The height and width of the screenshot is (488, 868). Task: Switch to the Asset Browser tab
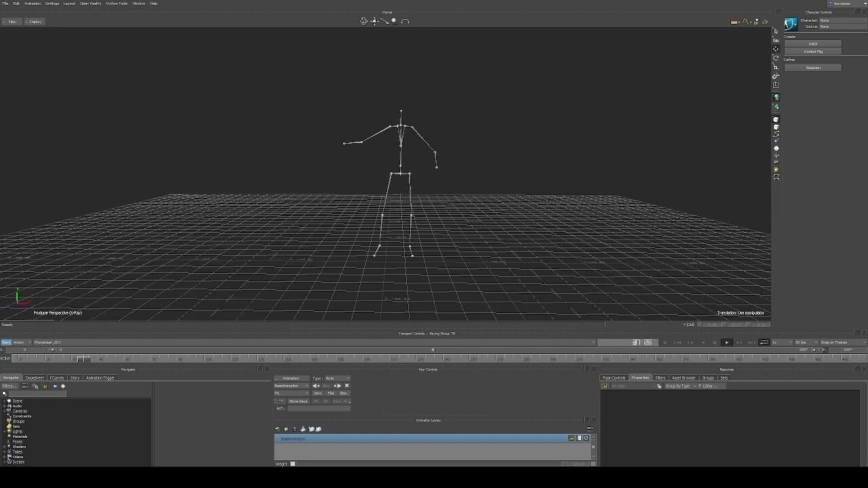click(x=684, y=378)
